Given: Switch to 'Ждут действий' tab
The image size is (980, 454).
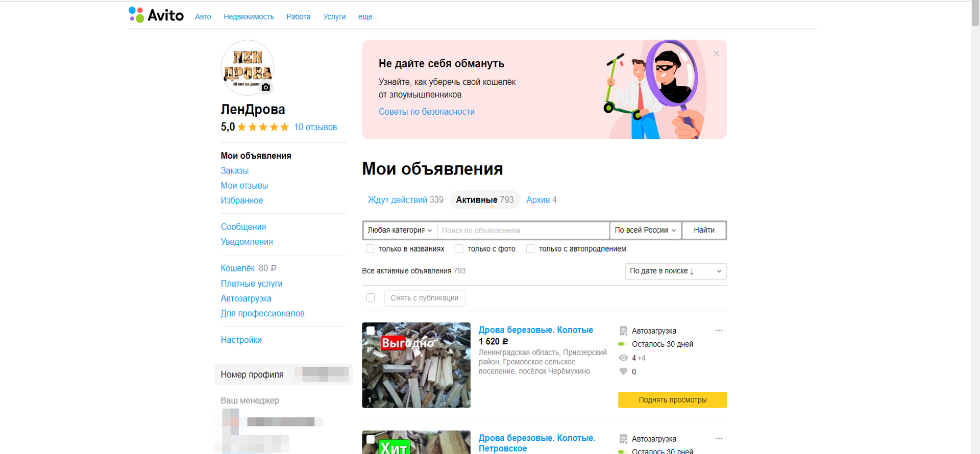Looking at the screenshot, I should (x=405, y=200).
